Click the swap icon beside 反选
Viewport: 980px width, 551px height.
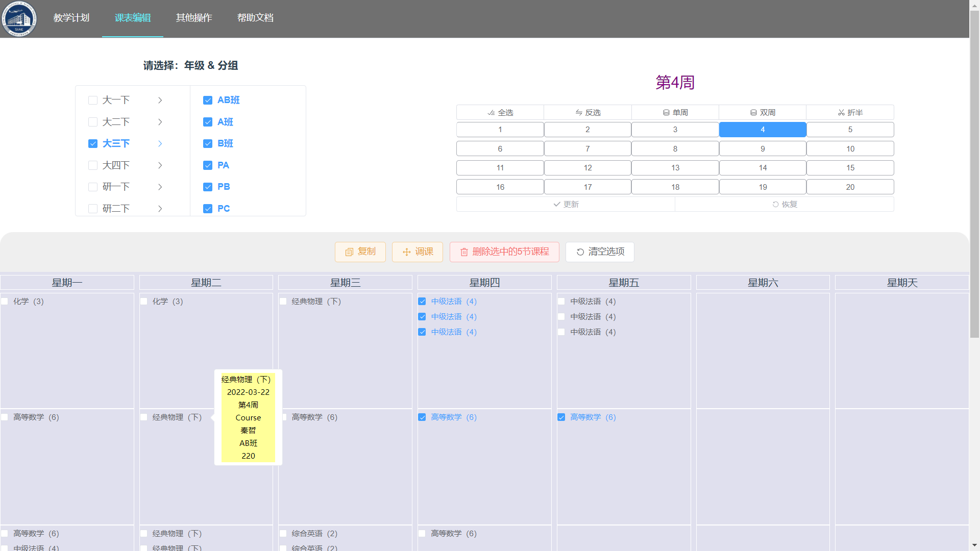click(x=579, y=112)
